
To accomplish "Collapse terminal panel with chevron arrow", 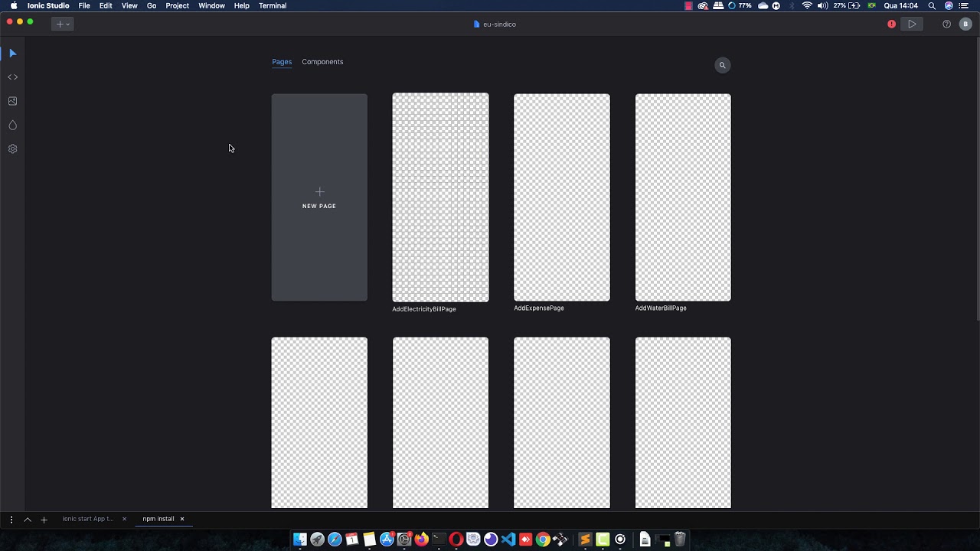I will click(28, 520).
